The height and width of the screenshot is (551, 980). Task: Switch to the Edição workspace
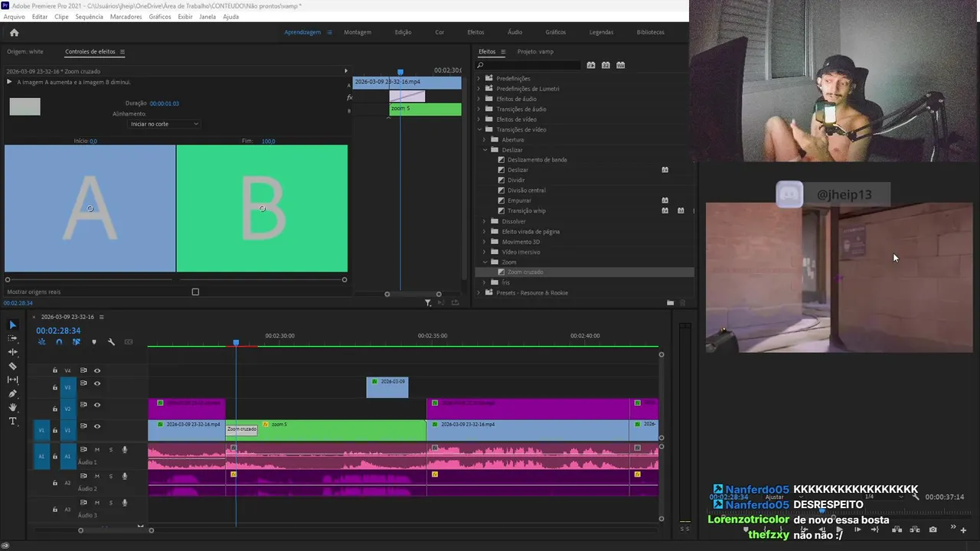(403, 32)
